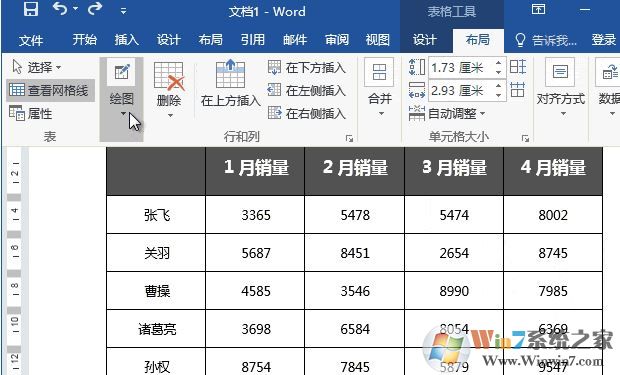Viewport: 620px width, 375px height.
Task: Decrease row height with down spinner
Action: tap(499, 72)
